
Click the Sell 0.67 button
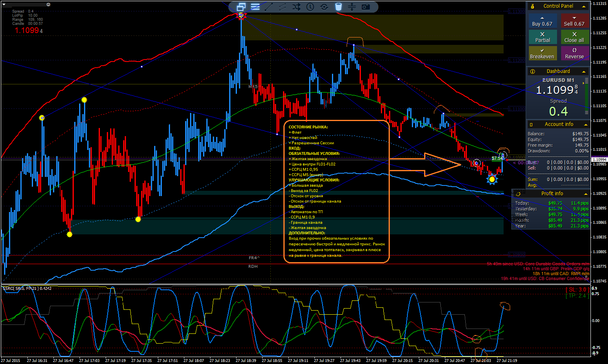click(574, 21)
